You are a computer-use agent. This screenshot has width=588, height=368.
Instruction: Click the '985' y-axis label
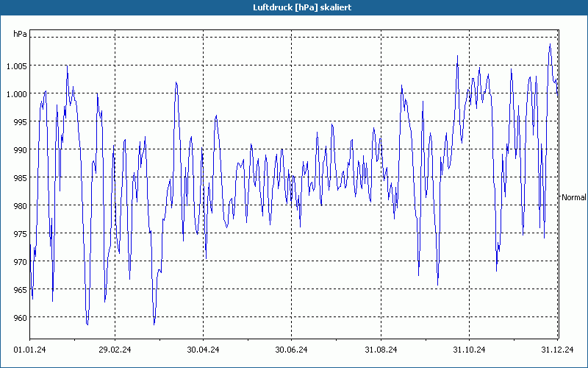click(21, 178)
